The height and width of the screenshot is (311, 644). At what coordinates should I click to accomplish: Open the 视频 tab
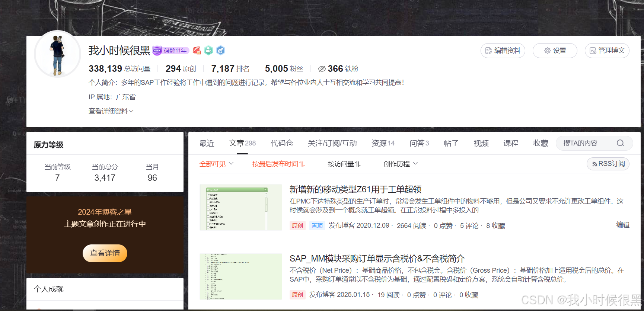[x=481, y=143]
